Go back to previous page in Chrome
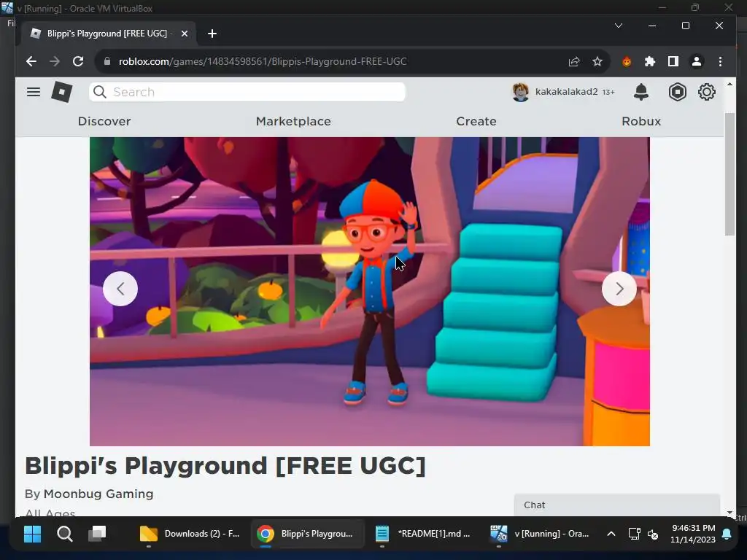Screen dimensions: 747x560 31,61
